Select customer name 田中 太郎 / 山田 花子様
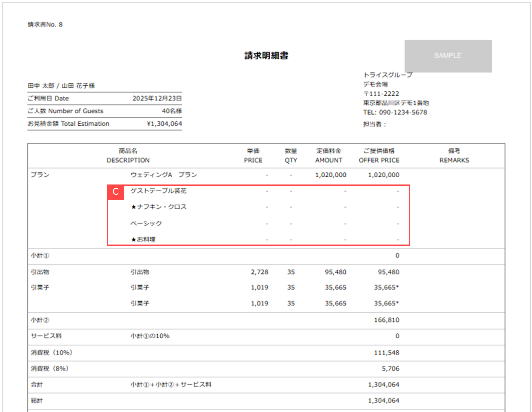 [61, 86]
